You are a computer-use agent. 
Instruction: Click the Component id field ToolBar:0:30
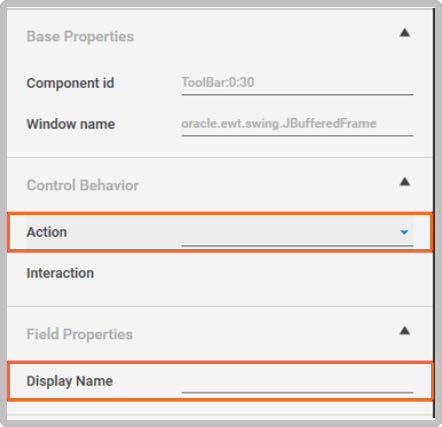[297, 83]
